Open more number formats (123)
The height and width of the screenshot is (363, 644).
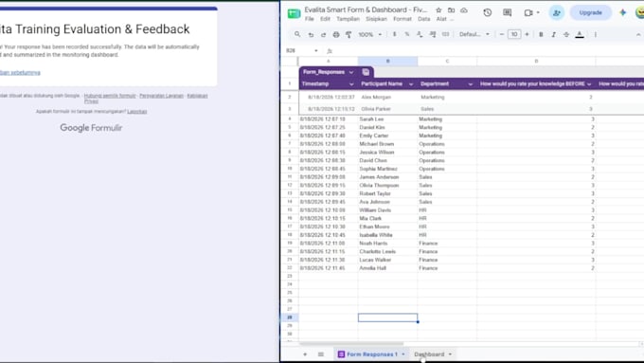446,34
